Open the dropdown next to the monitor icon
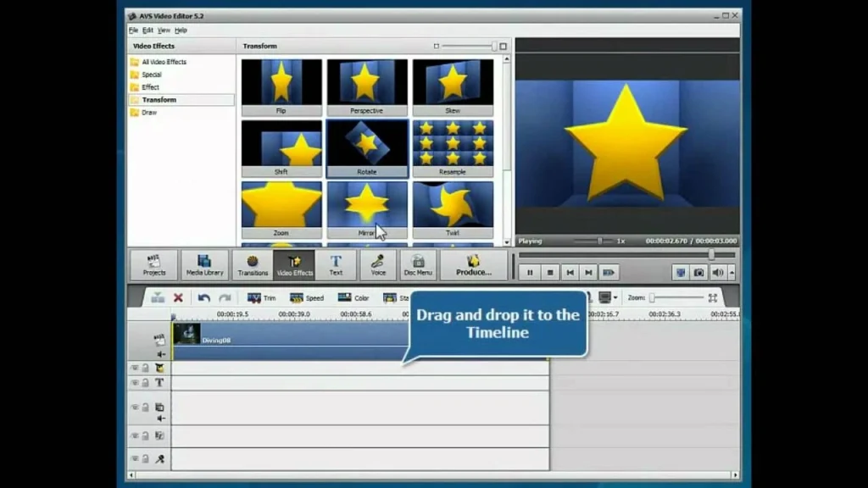The width and height of the screenshot is (868, 488). [x=615, y=297]
